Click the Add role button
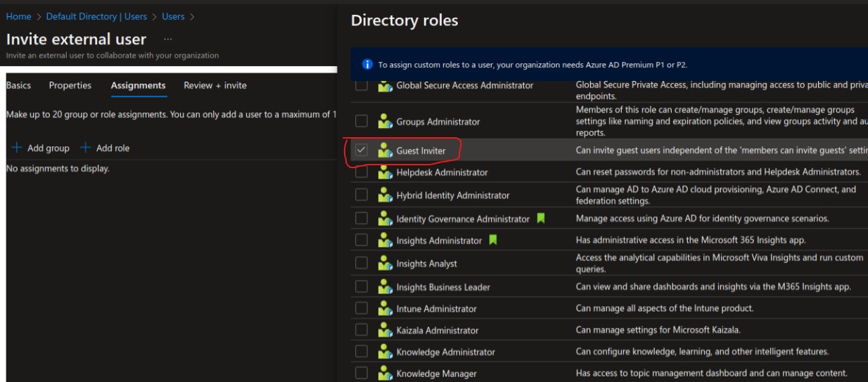 tap(106, 148)
